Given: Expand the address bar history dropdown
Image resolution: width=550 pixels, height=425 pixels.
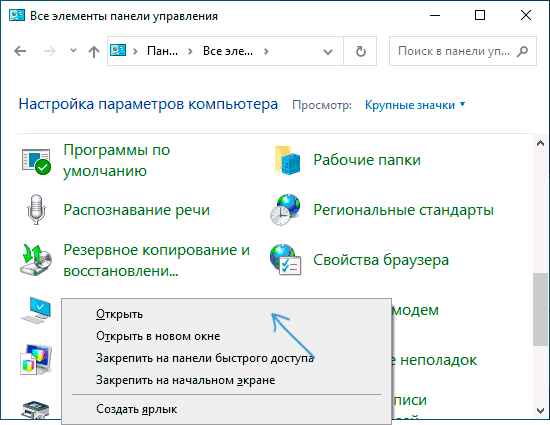Looking at the screenshot, I should pyautogui.click(x=328, y=52).
